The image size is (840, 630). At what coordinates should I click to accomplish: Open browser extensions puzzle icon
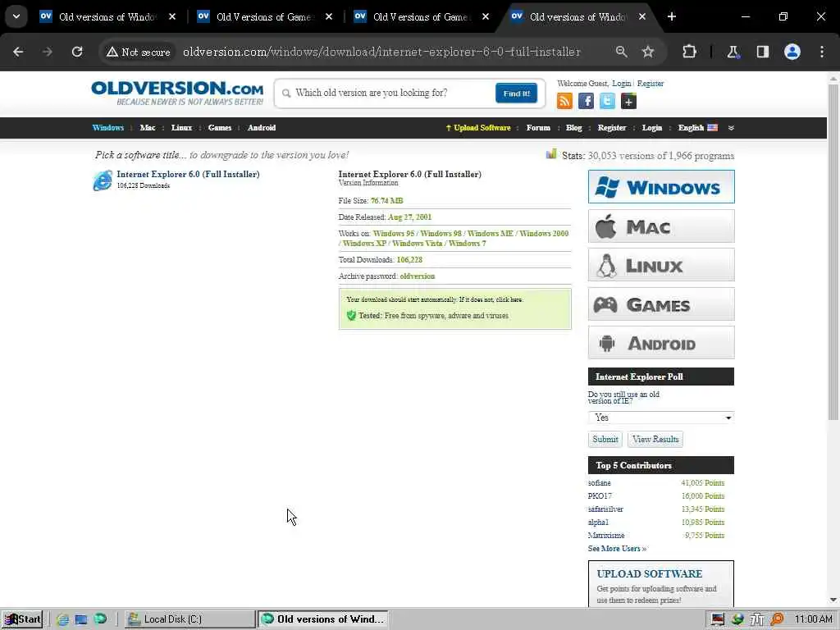pos(689,52)
